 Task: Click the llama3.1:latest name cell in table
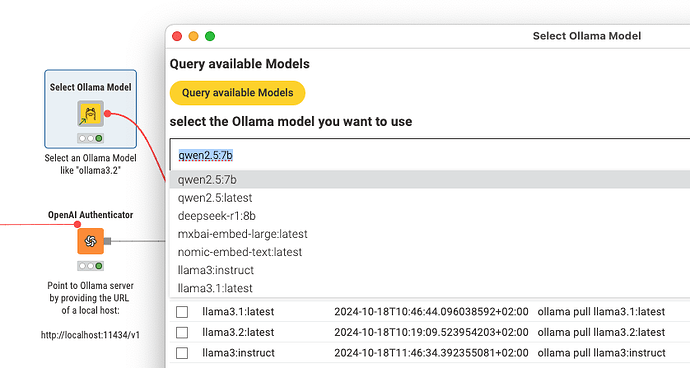(x=238, y=312)
